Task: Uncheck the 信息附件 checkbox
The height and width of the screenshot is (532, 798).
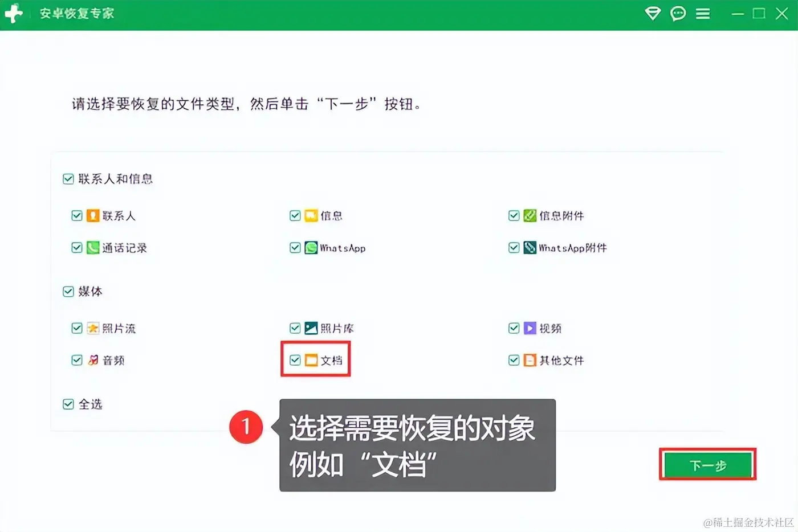Action: [514, 216]
